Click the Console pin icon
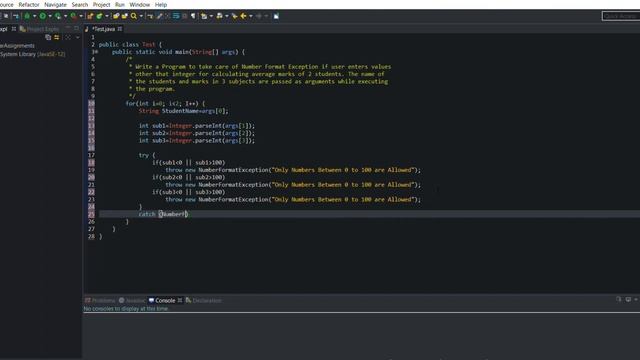This screenshot has height=360, width=640. pyautogui.click(x=619, y=300)
